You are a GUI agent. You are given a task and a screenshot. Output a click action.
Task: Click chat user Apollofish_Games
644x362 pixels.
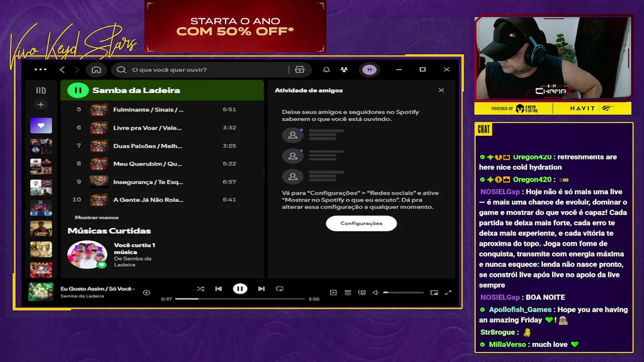coord(520,310)
